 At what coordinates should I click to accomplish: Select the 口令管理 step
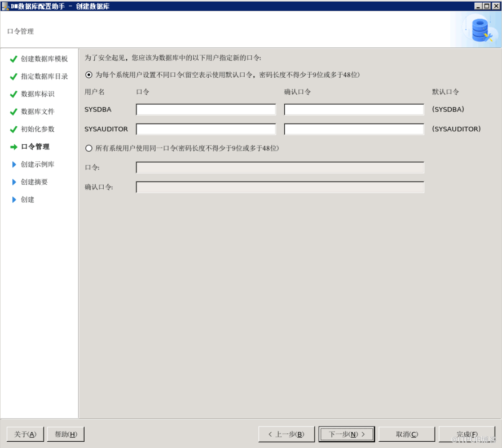(x=35, y=147)
